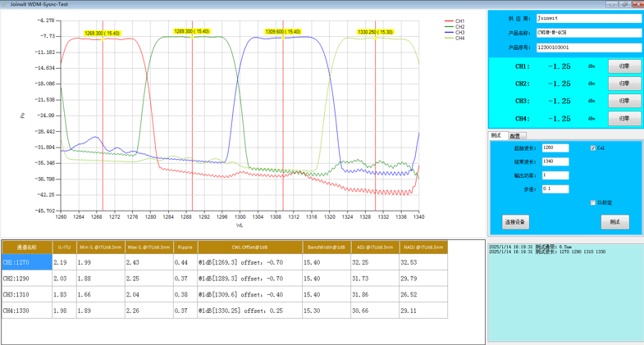
Task: Click CH3 Min IL value 1.66
Action: [101, 294]
